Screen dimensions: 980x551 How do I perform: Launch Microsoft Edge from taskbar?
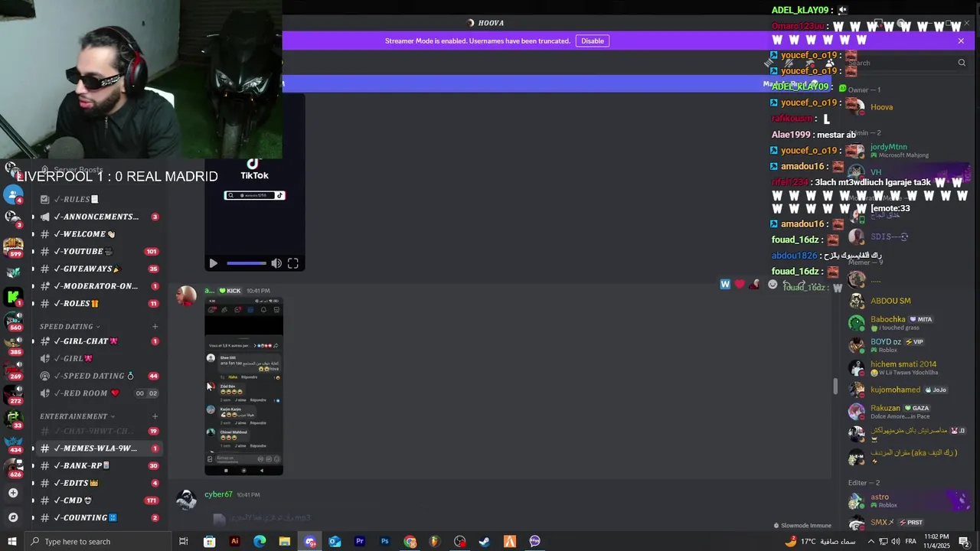point(260,541)
